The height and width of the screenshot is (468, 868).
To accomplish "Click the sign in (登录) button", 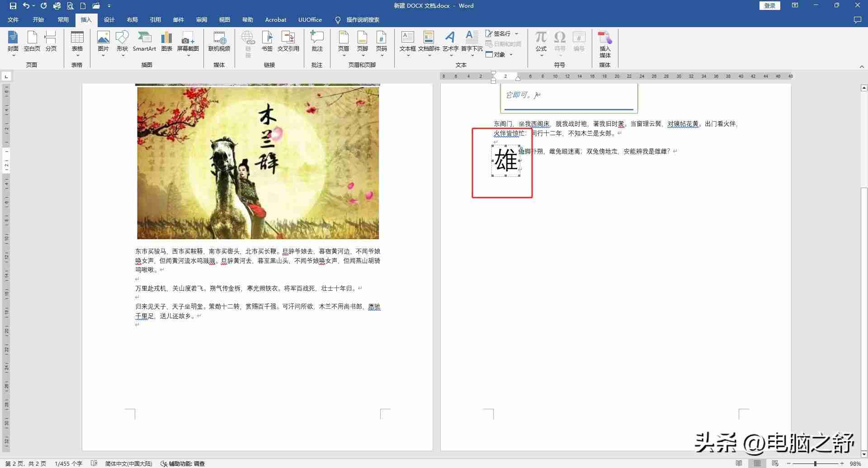I will click(x=770, y=5).
